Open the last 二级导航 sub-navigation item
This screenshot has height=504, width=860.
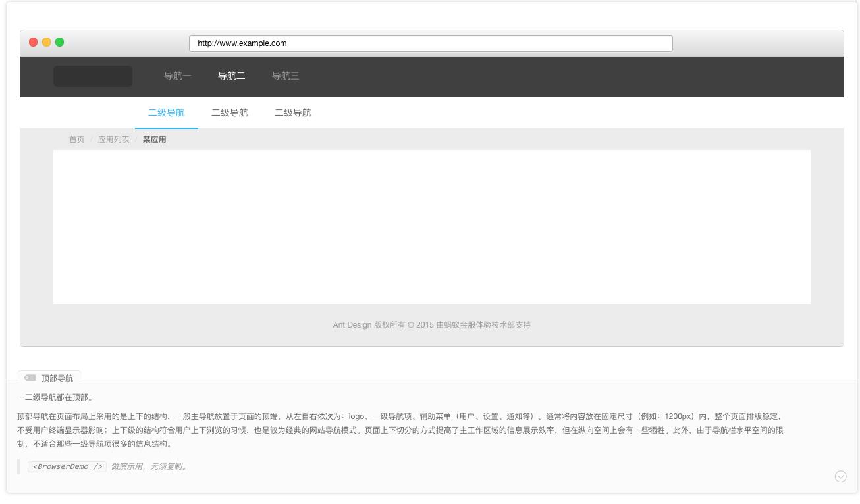coord(293,113)
